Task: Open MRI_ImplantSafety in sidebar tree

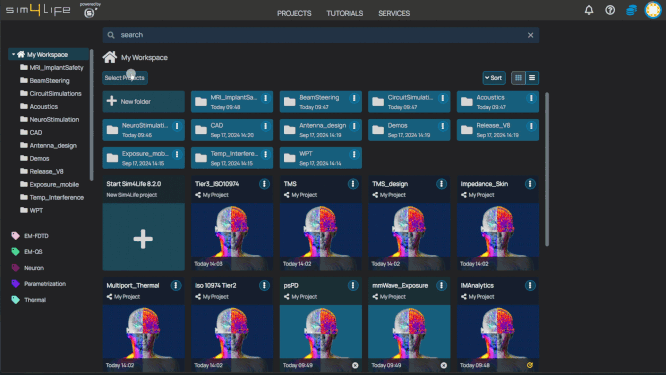Action: 52,68
